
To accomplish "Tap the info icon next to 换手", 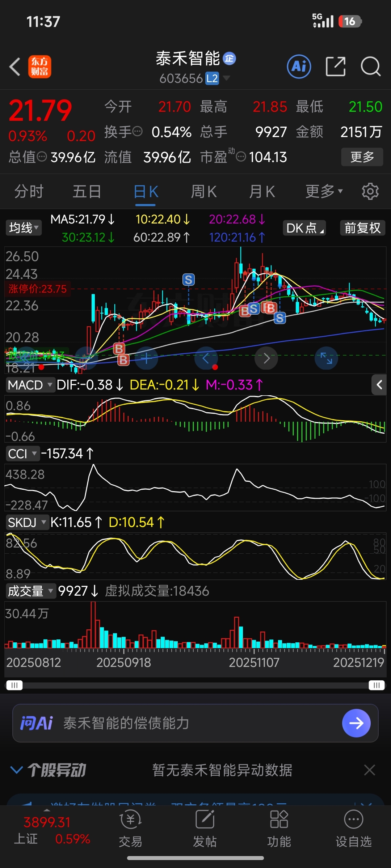I will (x=137, y=131).
